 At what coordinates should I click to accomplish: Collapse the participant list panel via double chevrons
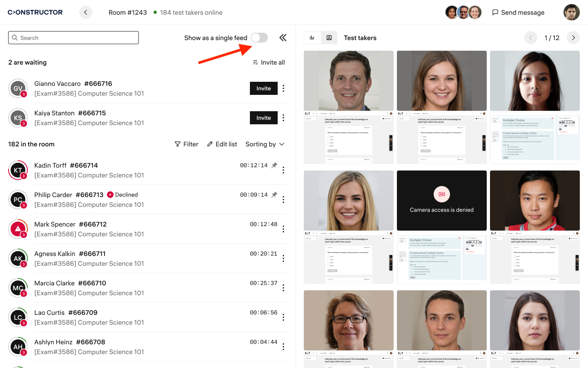tap(283, 37)
